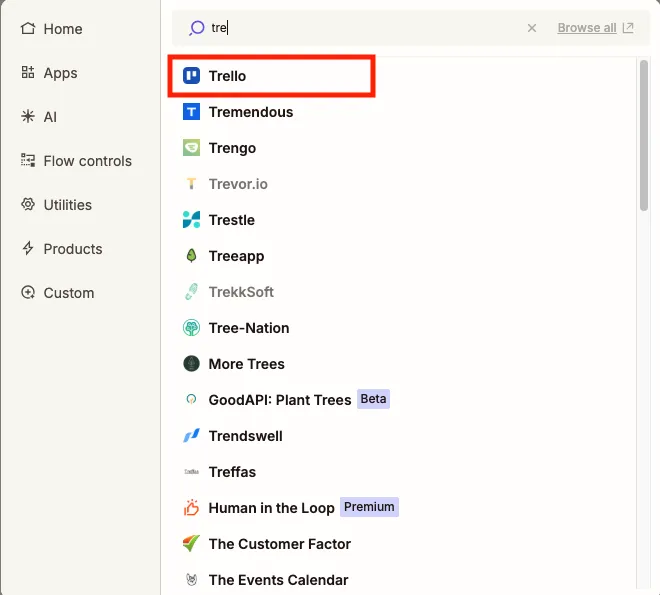Click the Custom plus-circle icon

(x=28, y=292)
